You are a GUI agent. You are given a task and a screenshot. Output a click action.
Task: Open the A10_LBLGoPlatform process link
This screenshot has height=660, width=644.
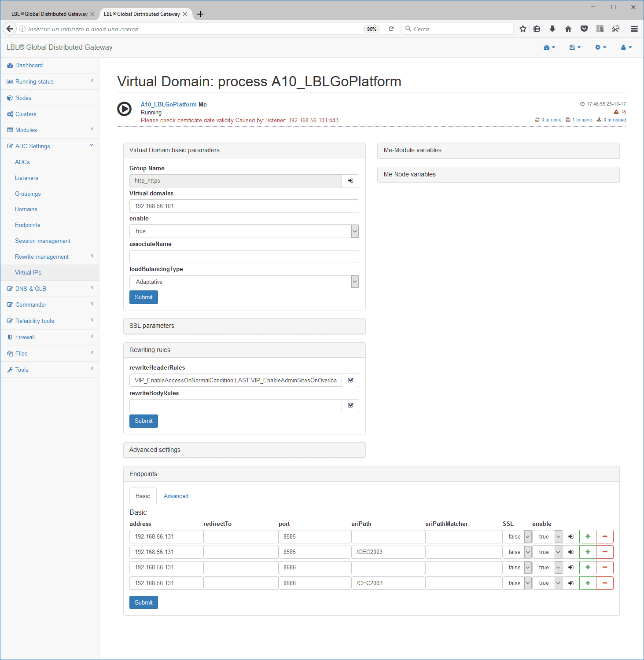169,104
